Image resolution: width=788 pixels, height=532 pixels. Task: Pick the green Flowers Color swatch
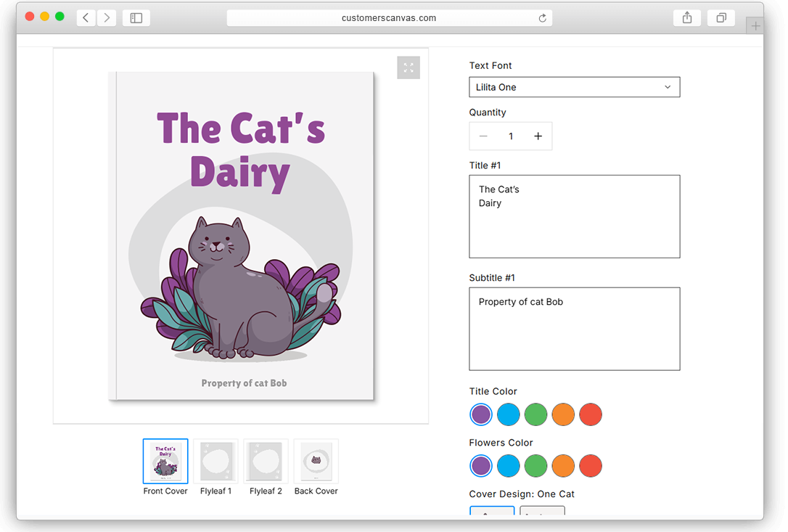[535, 466]
